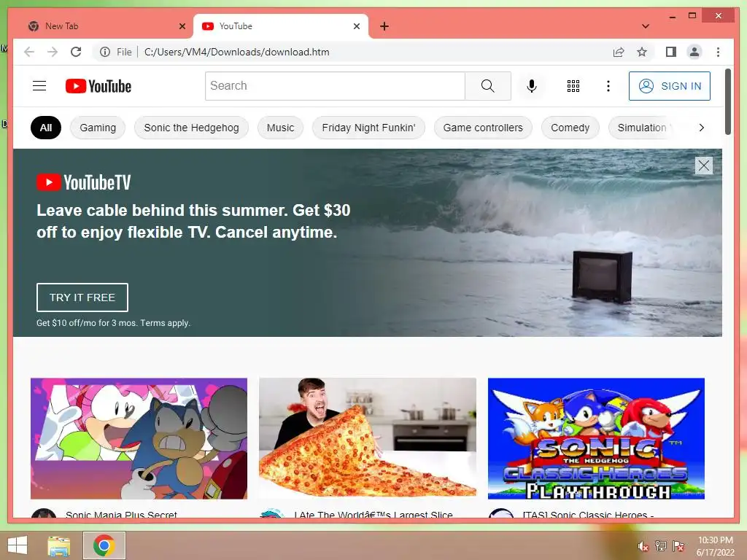Select the All filter chip

[46, 128]
